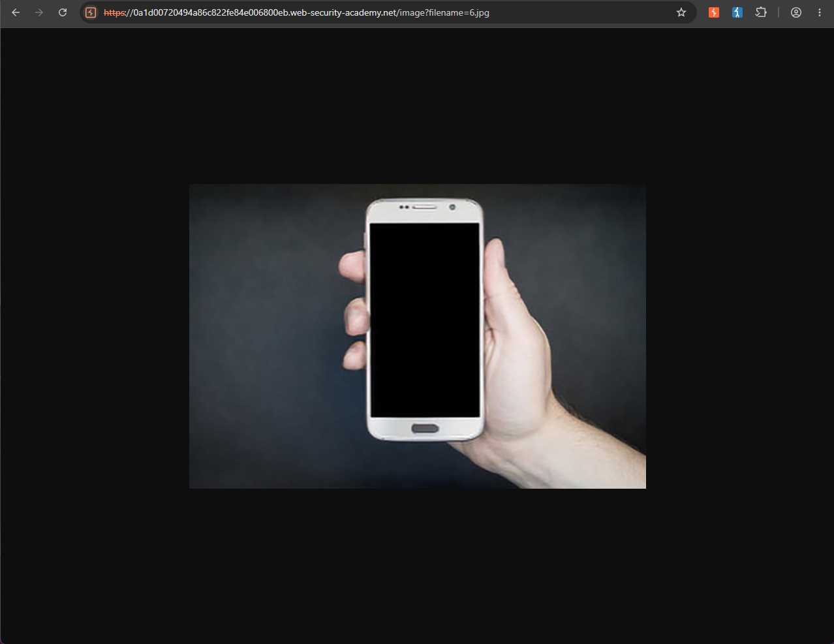Click the phone image in the page
This screenshot has height=644, width=834.
[418, 336]
